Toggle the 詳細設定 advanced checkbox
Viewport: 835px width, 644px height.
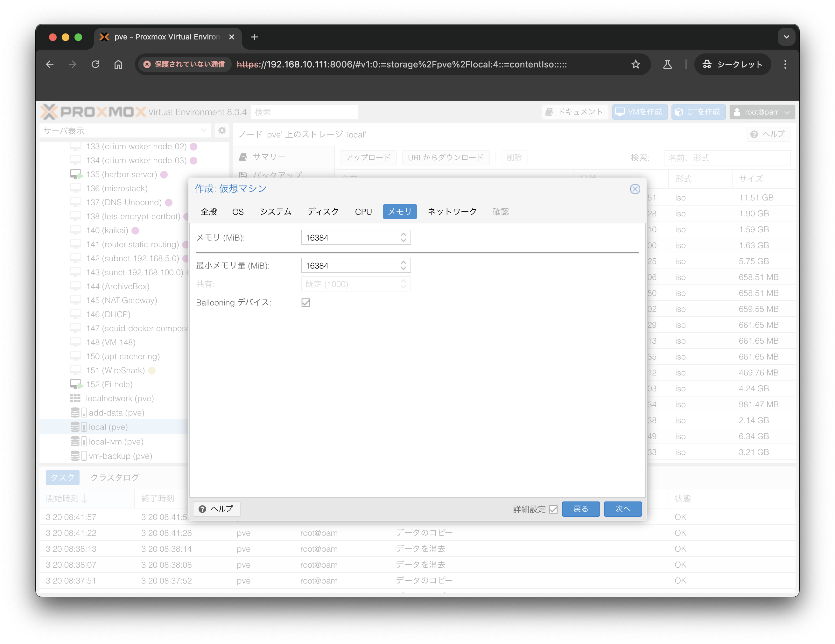click(553, 509)
